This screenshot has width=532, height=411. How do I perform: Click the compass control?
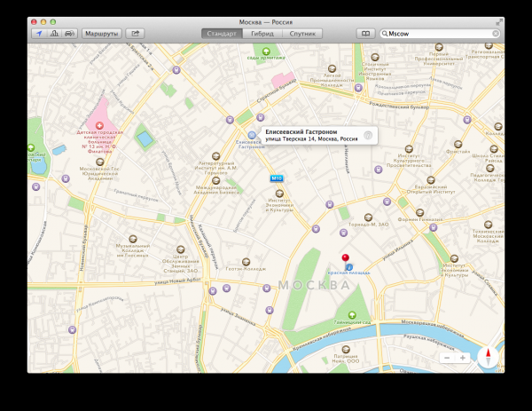pyautogui.click(x=488, y=358)
